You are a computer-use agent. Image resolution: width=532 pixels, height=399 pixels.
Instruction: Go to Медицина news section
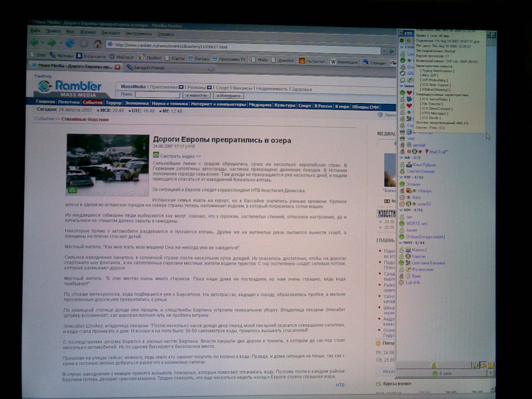point(260,105)
